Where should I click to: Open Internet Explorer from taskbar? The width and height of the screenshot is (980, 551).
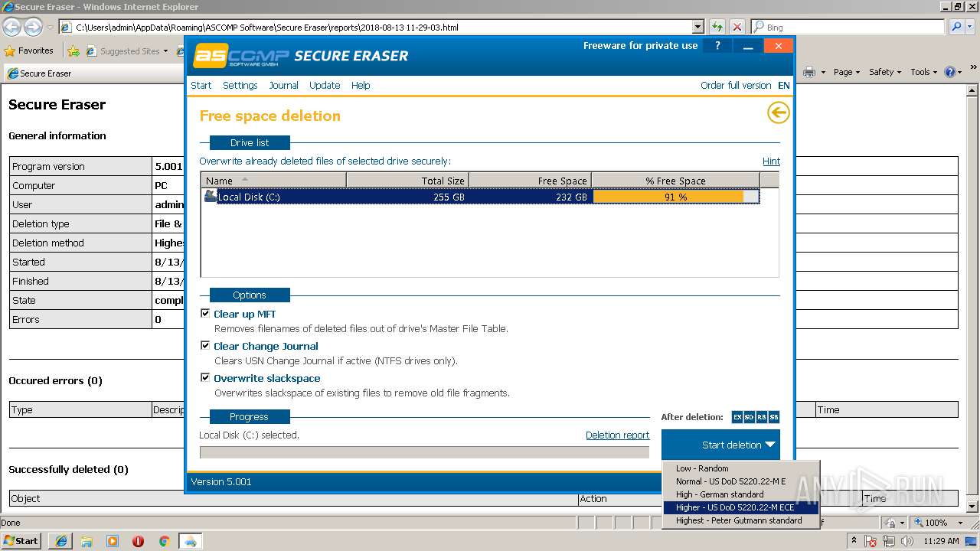(61, 541)
